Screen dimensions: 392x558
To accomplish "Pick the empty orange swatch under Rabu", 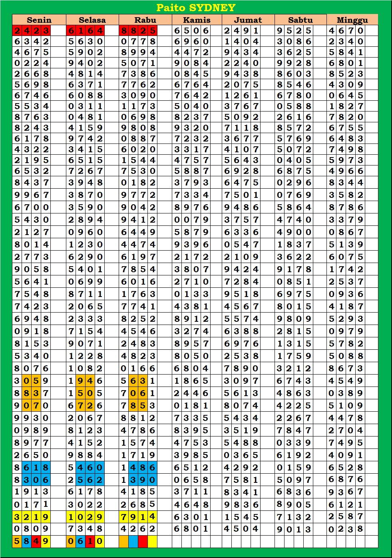I will point(124,542).
